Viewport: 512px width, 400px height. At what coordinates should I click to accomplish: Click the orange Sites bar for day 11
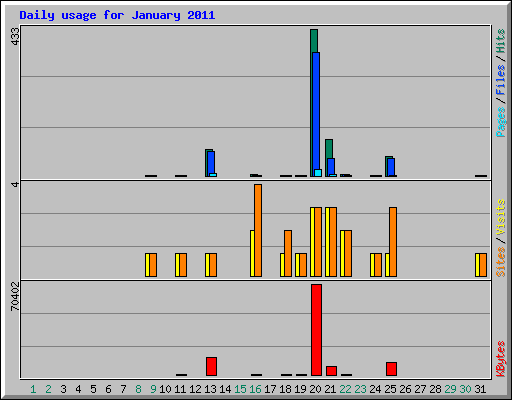click(183, 265)
